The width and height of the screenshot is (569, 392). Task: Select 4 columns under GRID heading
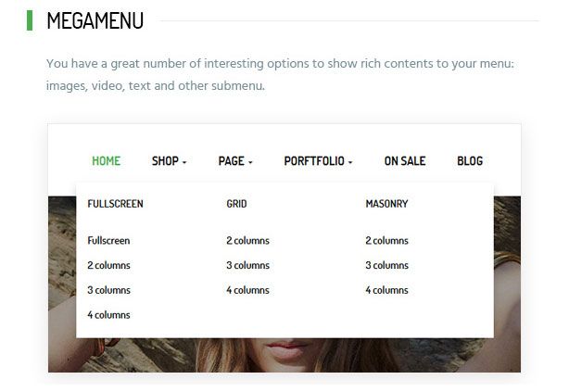[x=247, y=290]
